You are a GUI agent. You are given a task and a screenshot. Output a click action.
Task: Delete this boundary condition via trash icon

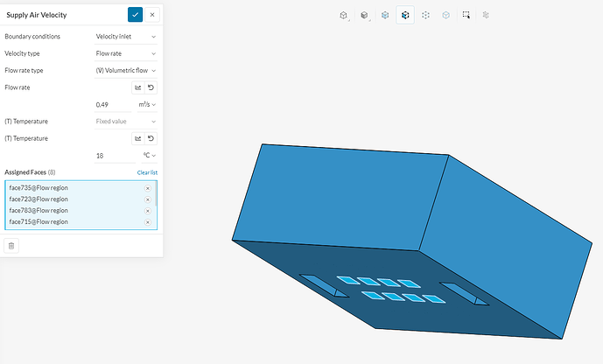(11, 246)
